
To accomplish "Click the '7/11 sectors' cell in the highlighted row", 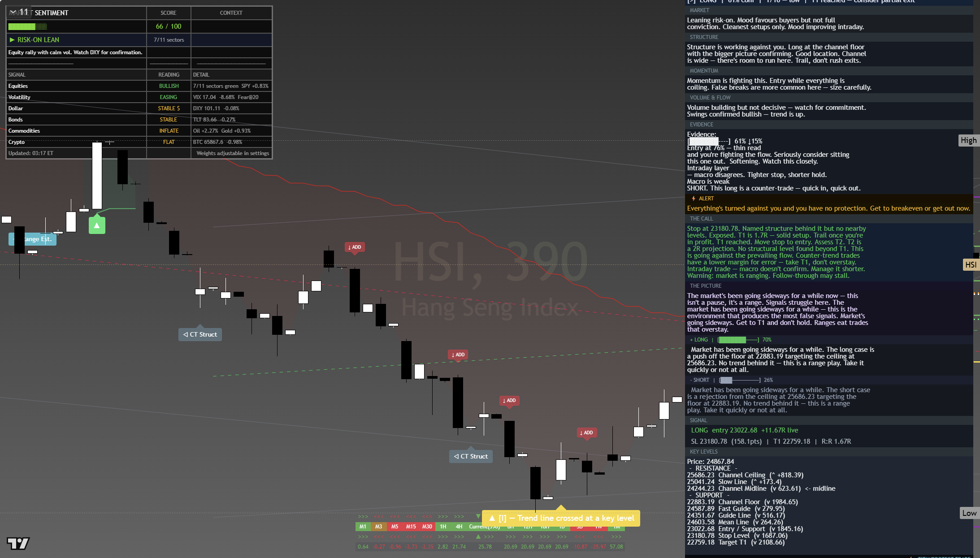I will 169,40.
